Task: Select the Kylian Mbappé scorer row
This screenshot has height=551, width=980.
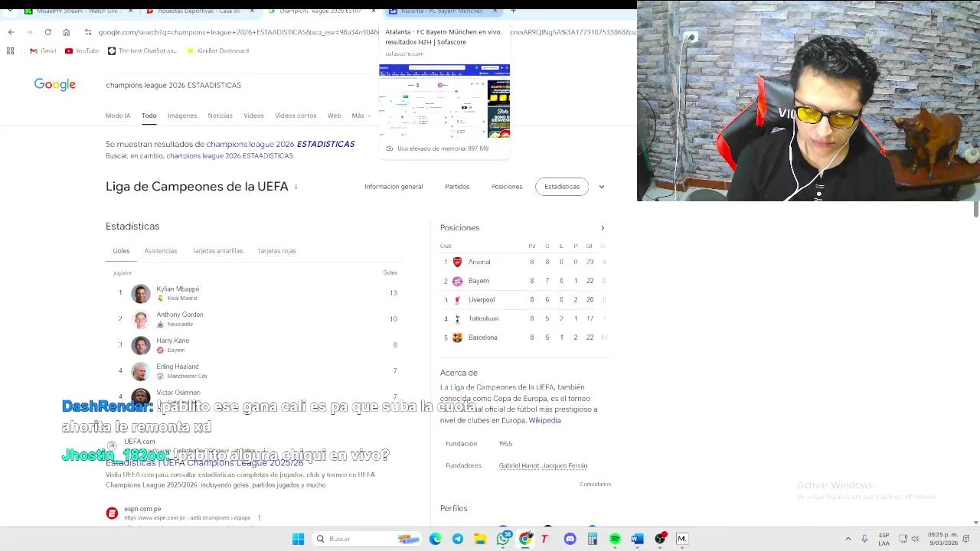Action: click(256, 293)
